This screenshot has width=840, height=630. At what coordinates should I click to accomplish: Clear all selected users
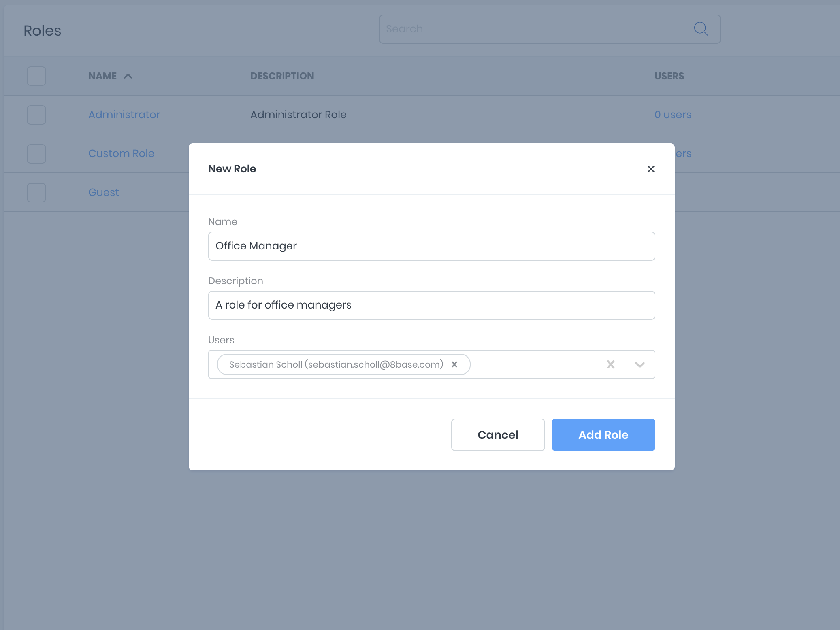point(610,364)
